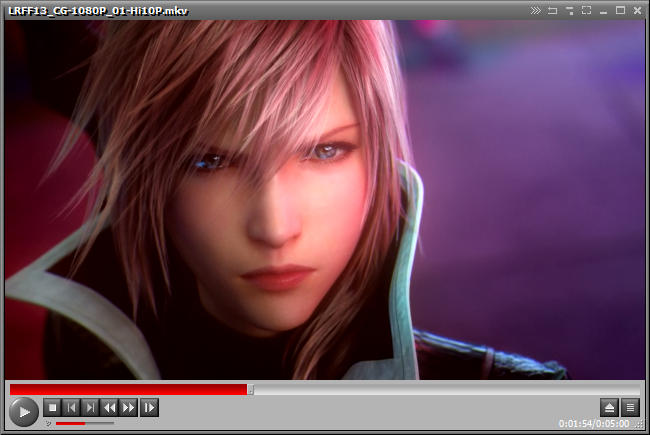Mute audio via speaker icon by volume bar
The image size is (650, 435).
pyautogui.click(x=48, y=423)
